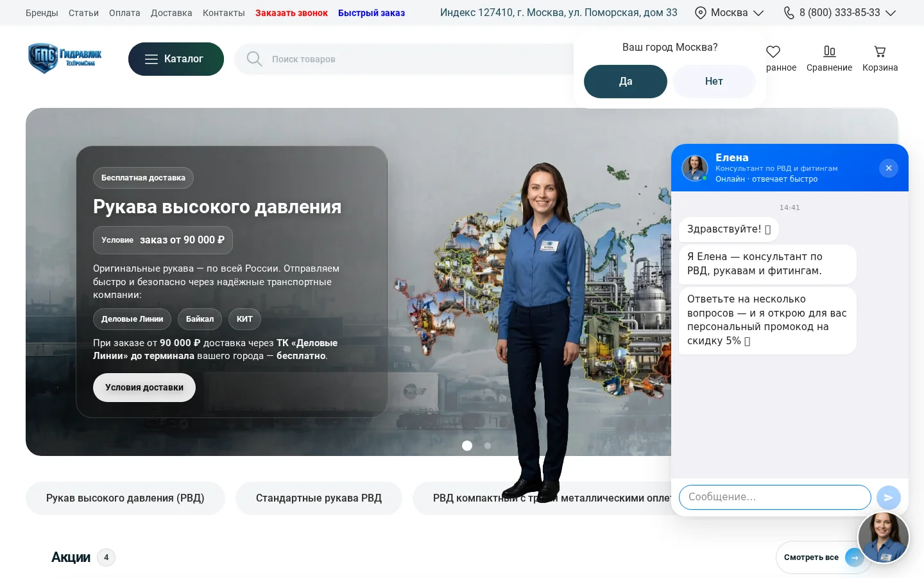Send chat message via arrow icon
Image resolution: width=924 pixels, height=578 pixels.
889,497
